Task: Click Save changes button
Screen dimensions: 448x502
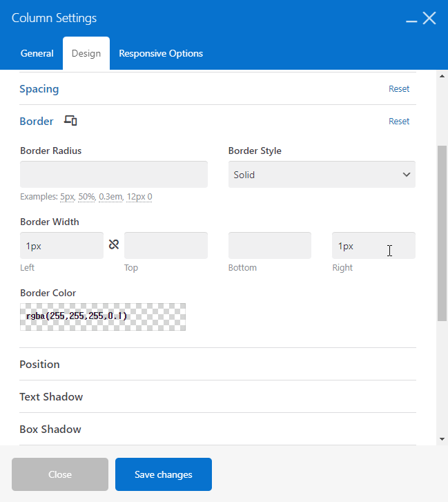Action: point(164,474)
